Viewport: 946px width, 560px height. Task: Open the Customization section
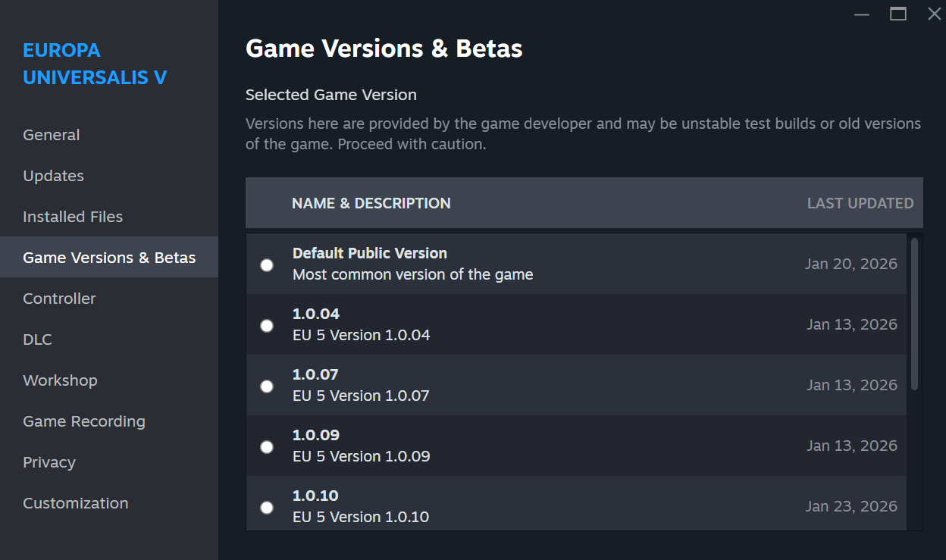coord(109,503)
